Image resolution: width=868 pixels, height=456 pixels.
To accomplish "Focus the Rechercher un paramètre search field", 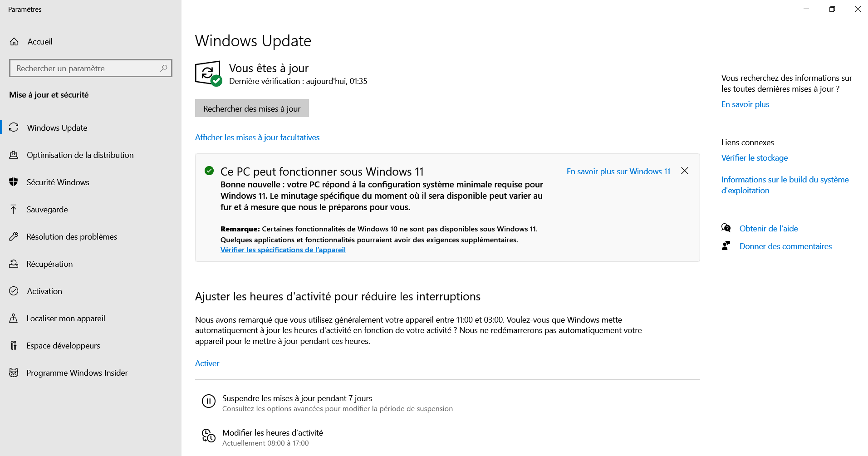I will coord(91,68).
